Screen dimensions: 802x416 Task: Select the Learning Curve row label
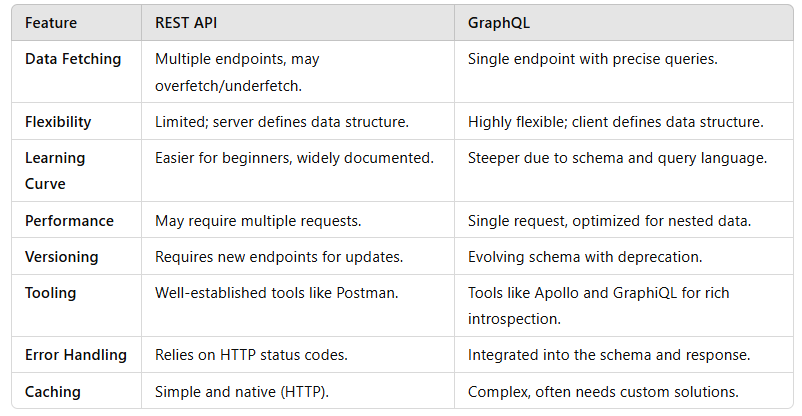coord(55,170)
